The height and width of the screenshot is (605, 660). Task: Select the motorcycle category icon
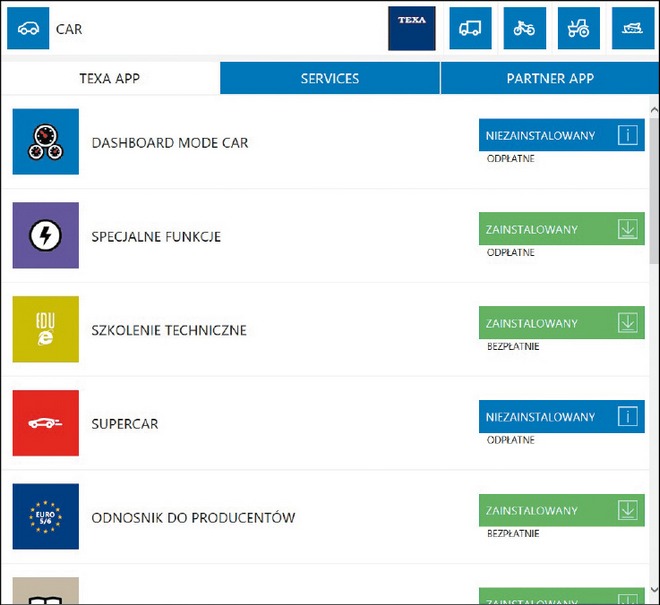(525, 29)
